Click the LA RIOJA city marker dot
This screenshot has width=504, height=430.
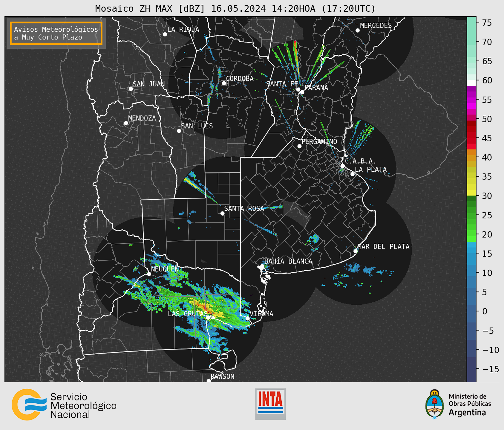coord(165,34)
